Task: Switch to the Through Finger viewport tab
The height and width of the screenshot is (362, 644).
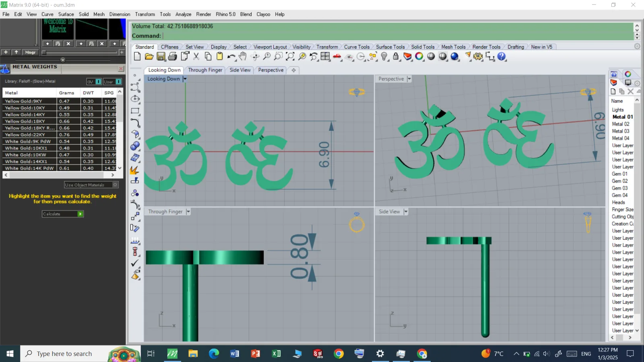Action: [205, 70]
